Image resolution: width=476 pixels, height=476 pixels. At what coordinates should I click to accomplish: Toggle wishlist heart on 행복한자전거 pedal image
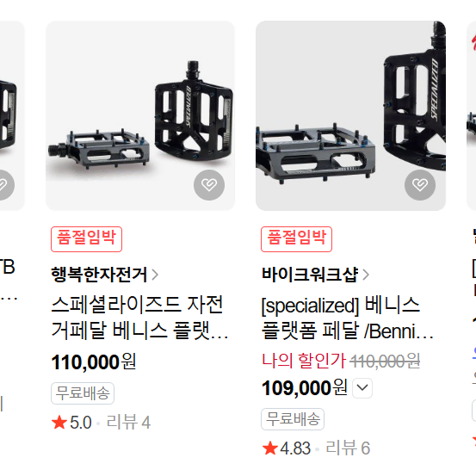209,185
